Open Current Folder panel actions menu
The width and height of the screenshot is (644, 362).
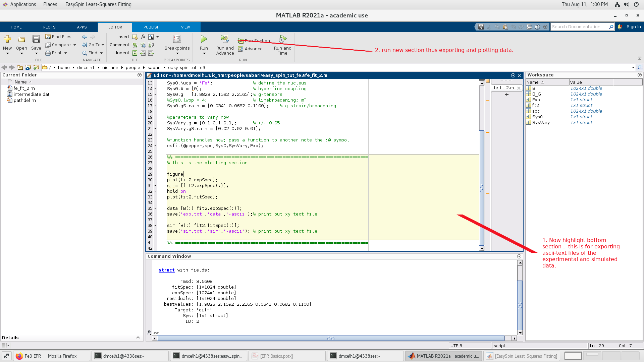[x=140, y=75]
